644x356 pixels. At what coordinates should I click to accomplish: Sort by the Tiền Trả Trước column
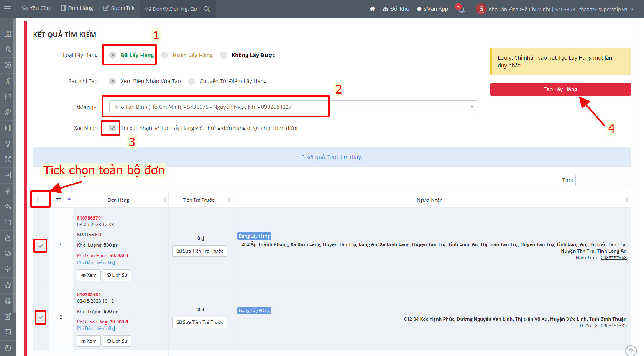pyautogui.click(x=201, y=200)
